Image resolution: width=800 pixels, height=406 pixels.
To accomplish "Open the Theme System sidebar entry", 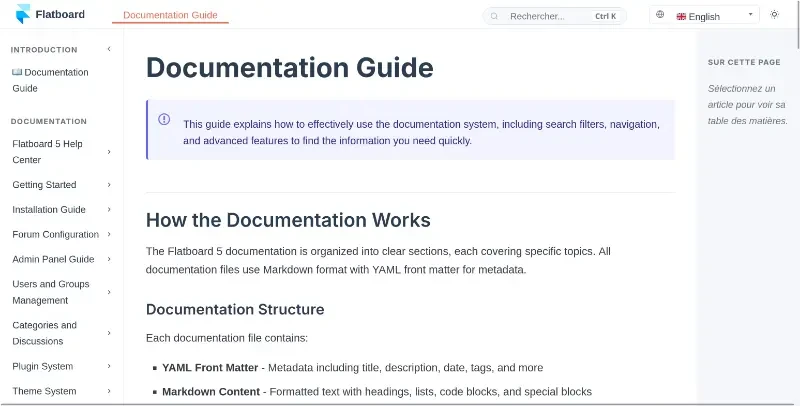I will (x=44, y=391).
